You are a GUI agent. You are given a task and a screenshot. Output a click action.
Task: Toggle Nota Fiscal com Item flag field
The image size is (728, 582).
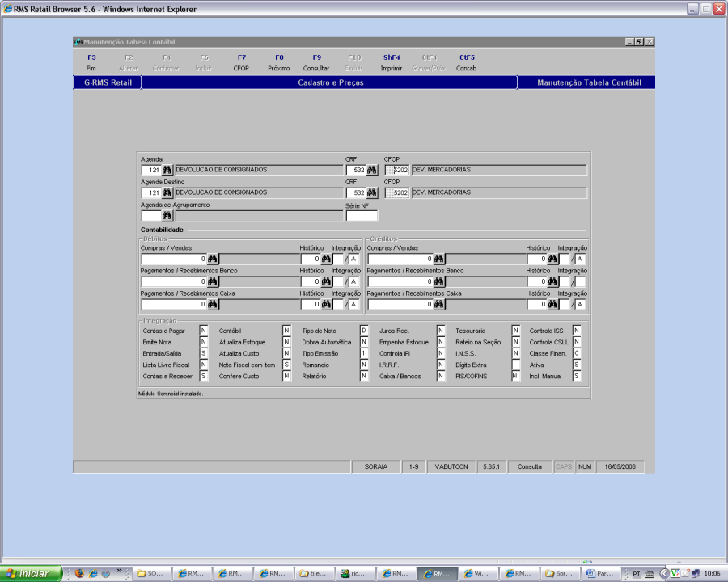pyautogui.click(x=286, y=365)
